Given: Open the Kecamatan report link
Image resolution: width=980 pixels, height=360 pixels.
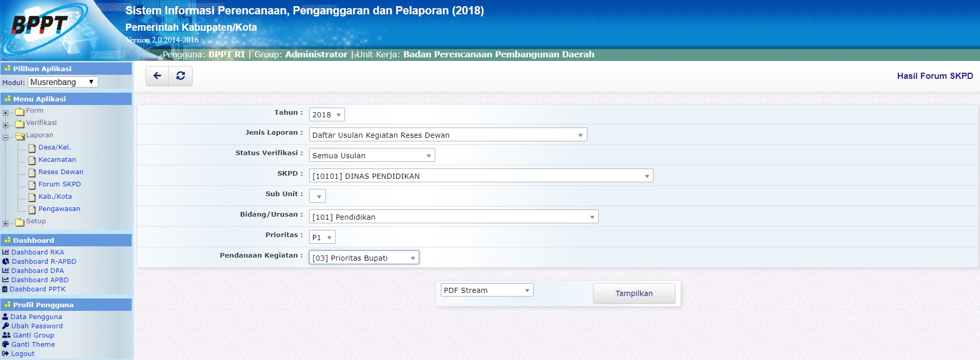Looking at the screenshot, I should click(57, 159).
